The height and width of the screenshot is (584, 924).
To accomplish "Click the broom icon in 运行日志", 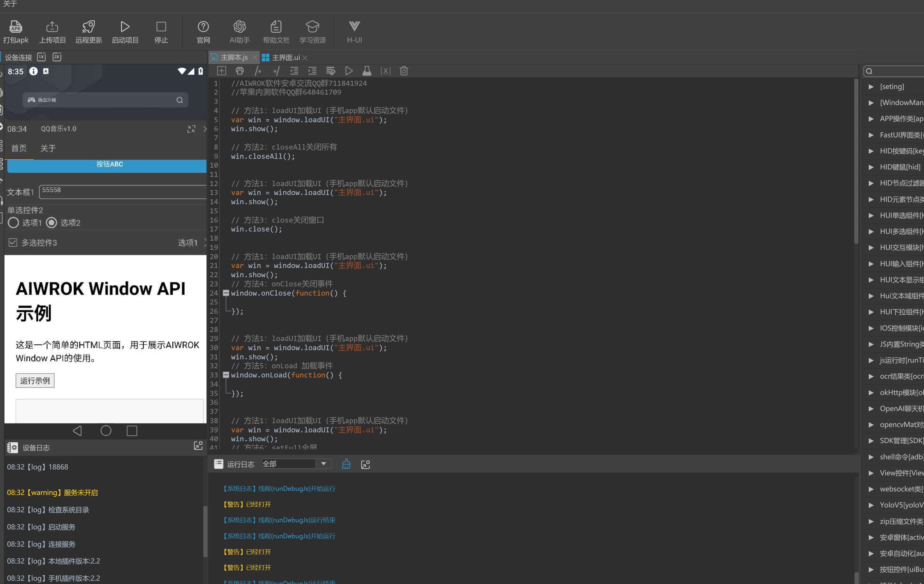I will (346, 464).
